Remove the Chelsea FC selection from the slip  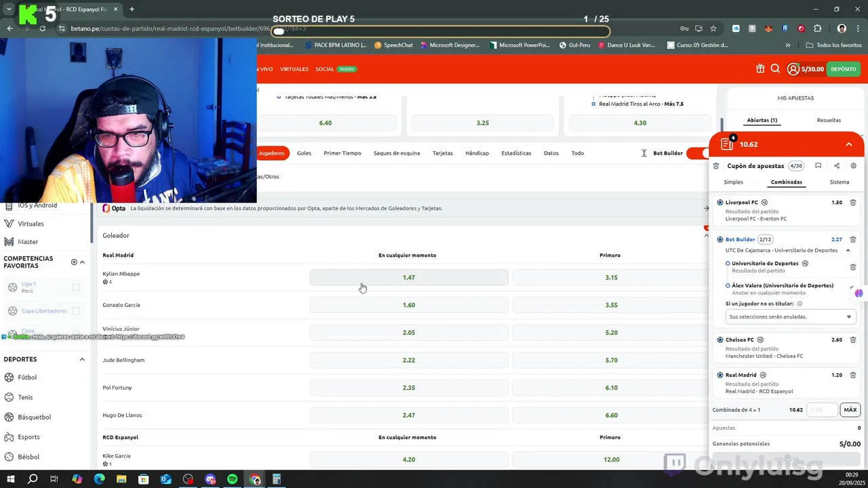pos(853,340)
